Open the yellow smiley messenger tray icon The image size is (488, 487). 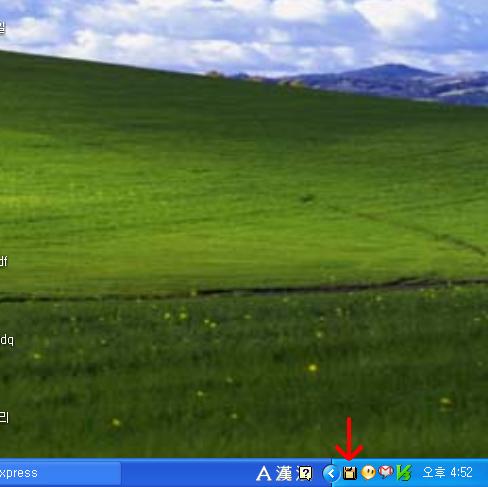pyautogui.click(x=368, y=472)
